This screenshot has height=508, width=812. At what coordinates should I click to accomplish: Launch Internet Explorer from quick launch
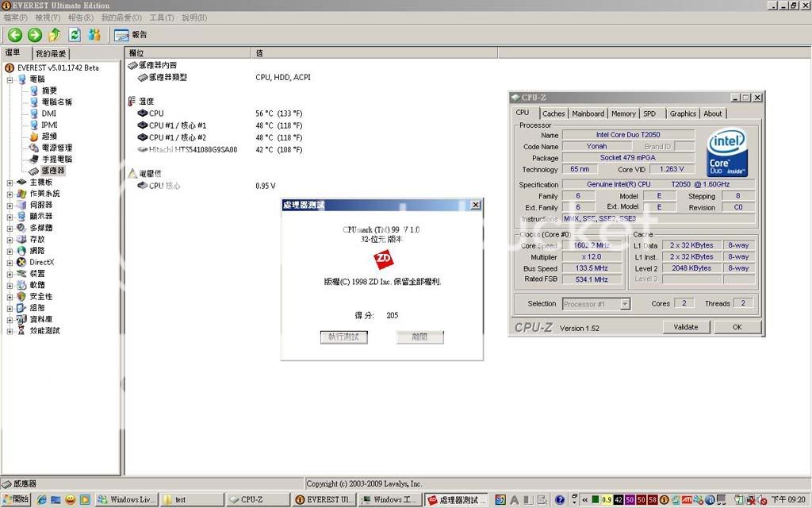point(41,500)
